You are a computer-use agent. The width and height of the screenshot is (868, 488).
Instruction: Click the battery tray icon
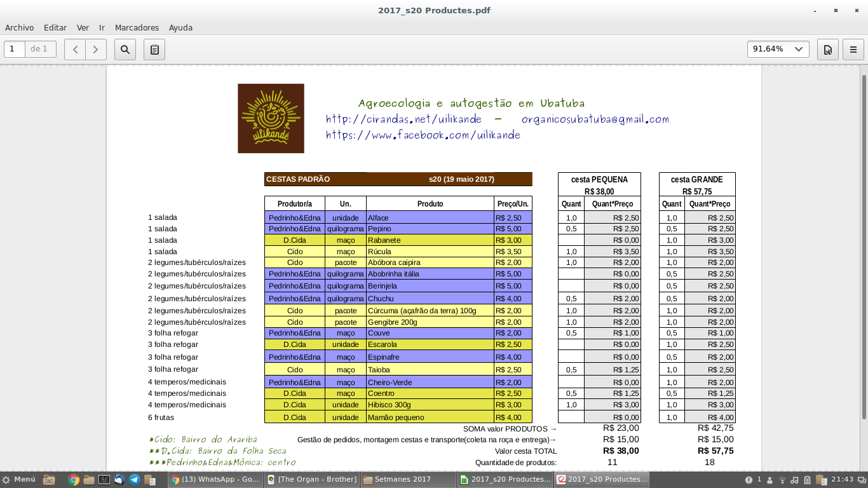tap(807, 480)
